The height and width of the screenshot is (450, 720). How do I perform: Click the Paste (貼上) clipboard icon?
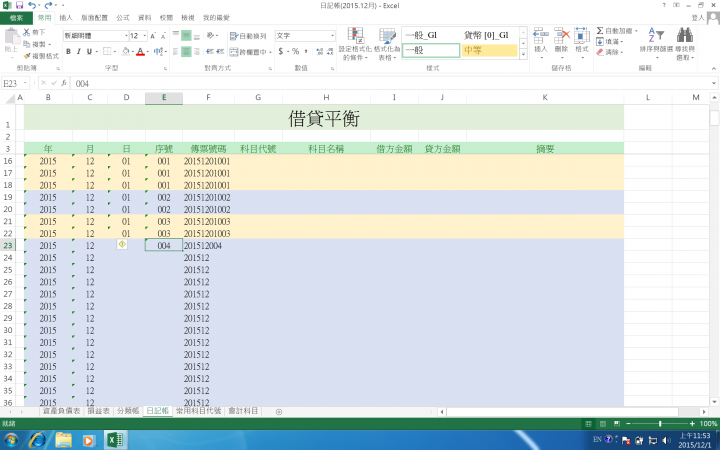(x=11, y=37)
